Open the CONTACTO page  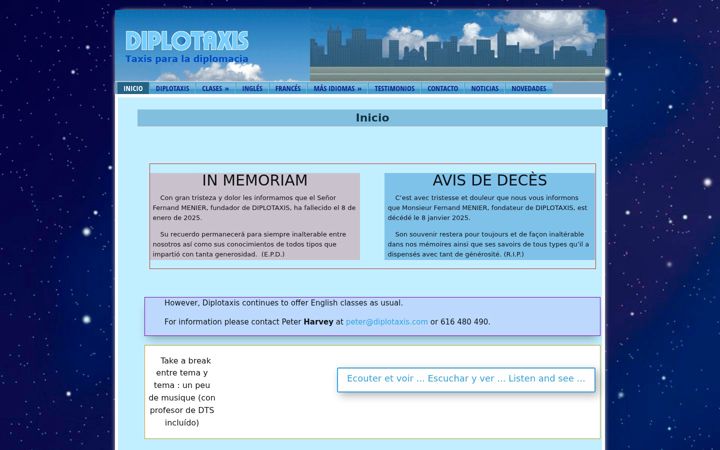point(443,88)
